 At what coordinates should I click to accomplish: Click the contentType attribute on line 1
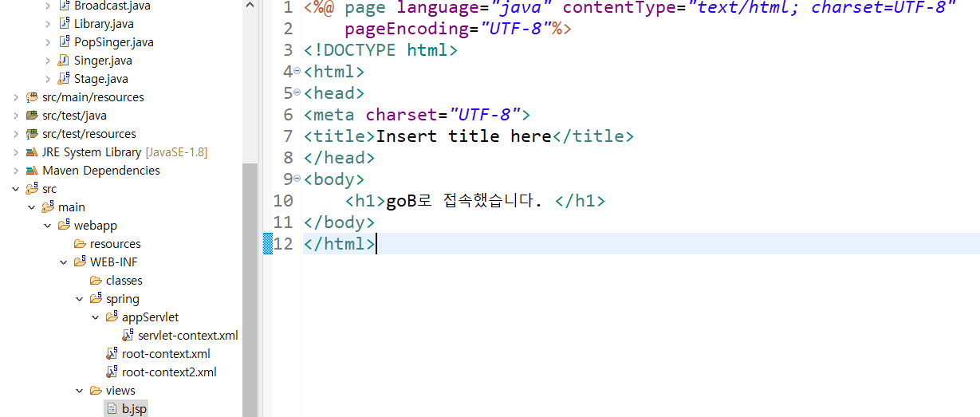[x=759, y=8]
